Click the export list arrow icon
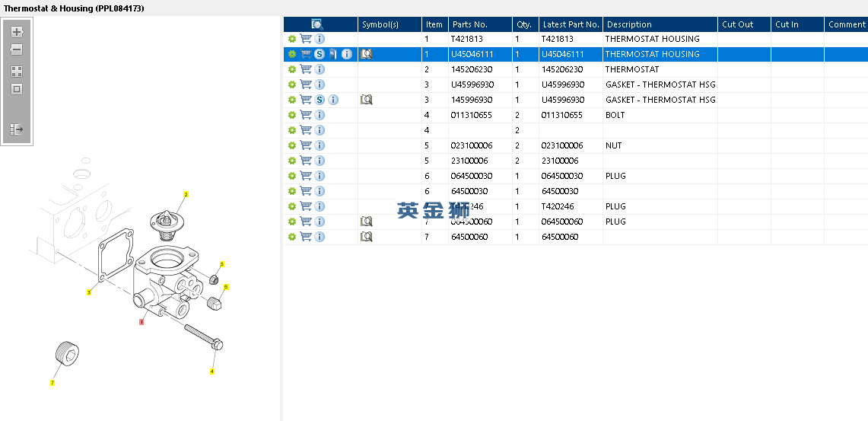The width and height of the screenshot is (868, 421). coord(17,129)
